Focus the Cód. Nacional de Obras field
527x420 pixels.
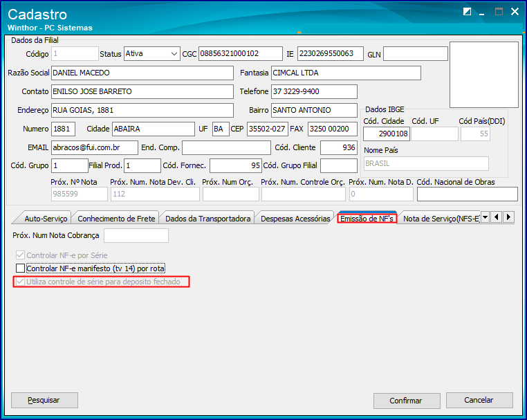click(x=467, y=194)
